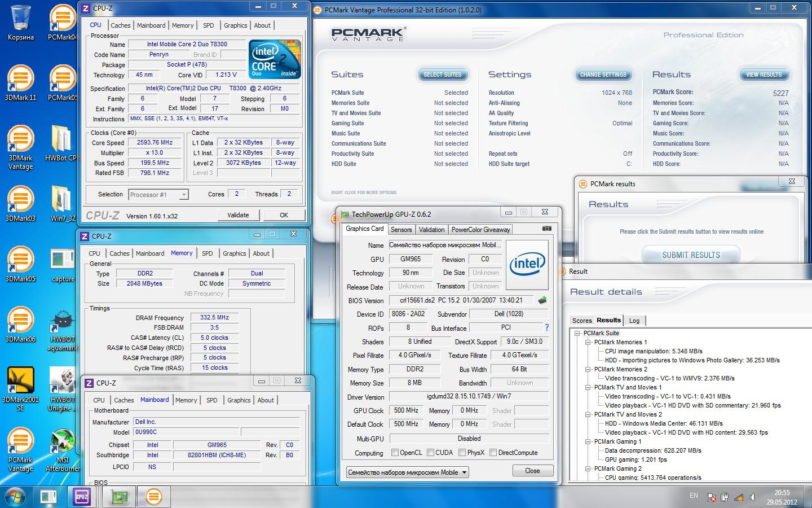Viewport: 812px width, 508px height.
Task: Open the HWBOT aquamark shortcut
Action: pos(62,330)
